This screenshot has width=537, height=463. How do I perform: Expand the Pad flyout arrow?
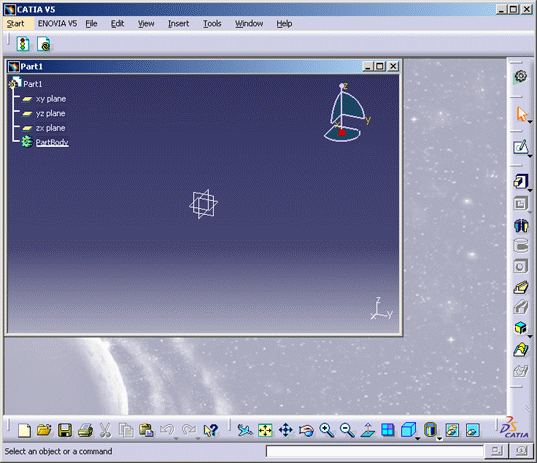click(530, 190)
